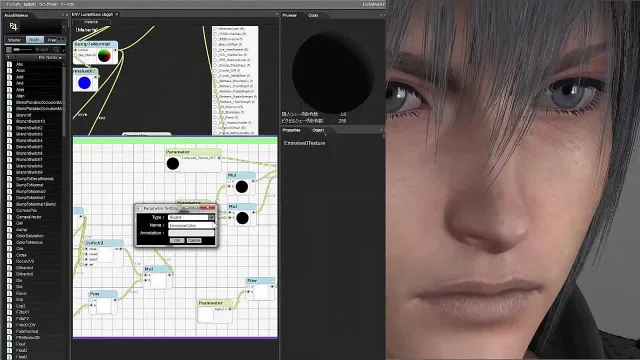Open the Preview tab
The width and height of the screenshot is (640, 360).
click(x=289, y=15)
